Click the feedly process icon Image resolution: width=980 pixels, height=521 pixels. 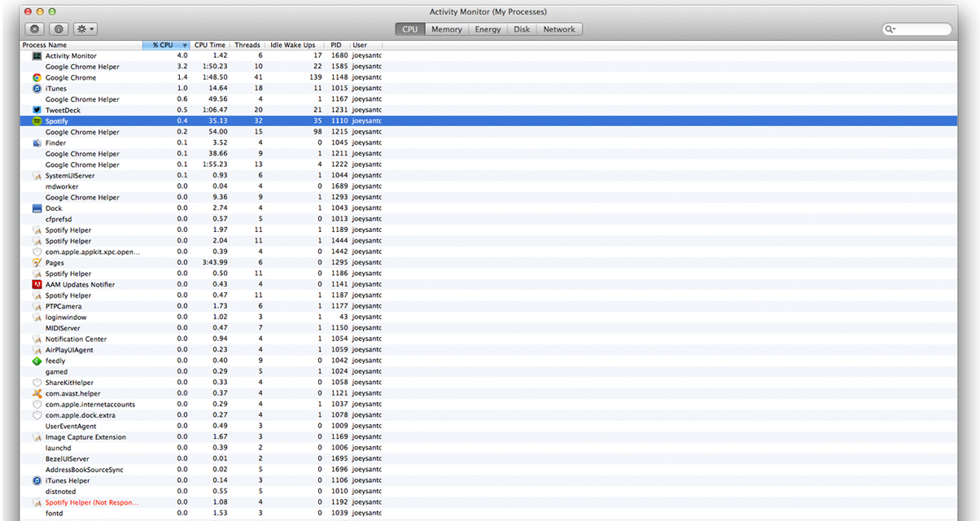[37, 361]
